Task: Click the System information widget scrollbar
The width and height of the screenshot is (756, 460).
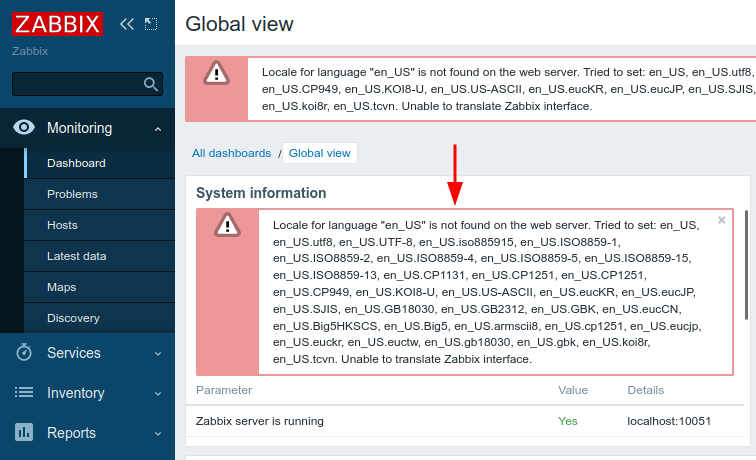Action: click(x=746, y=265)
